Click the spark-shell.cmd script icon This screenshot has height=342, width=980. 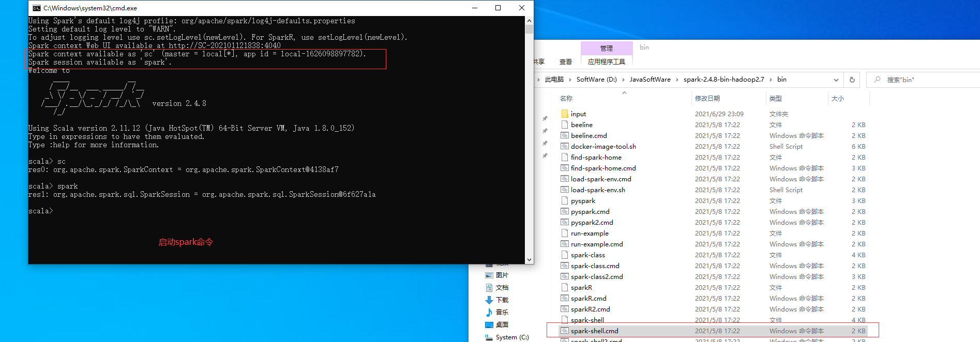point(565,331)
